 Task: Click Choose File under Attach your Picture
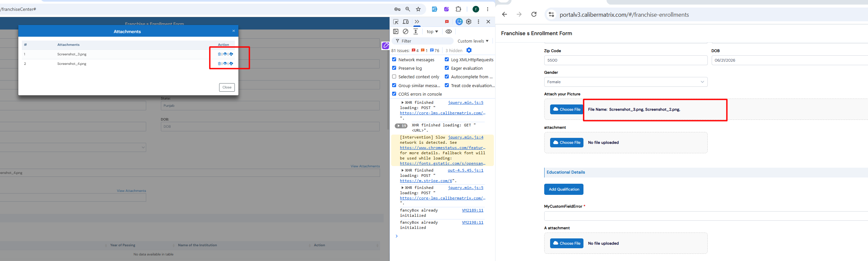click(566, 109)
